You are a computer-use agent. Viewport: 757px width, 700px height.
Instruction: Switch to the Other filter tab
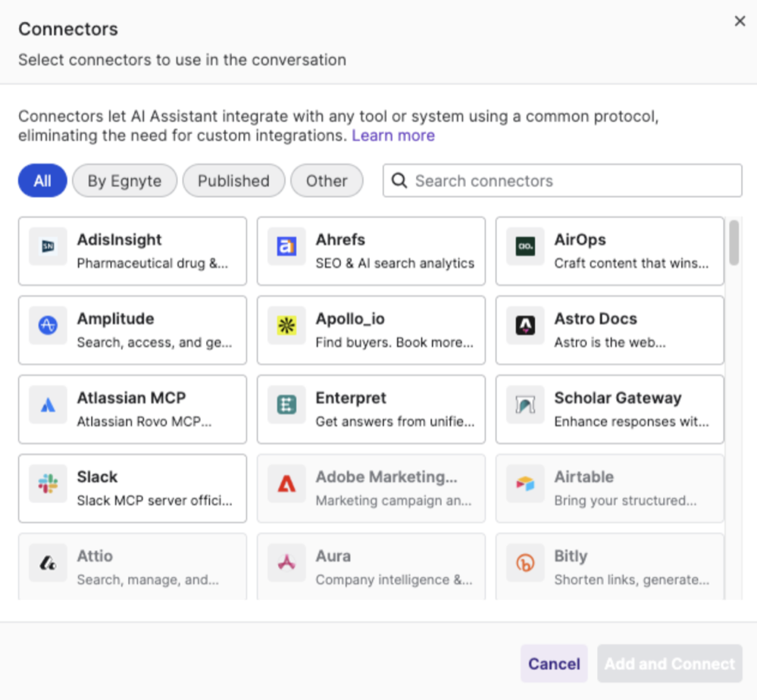[x=327, y=180]
